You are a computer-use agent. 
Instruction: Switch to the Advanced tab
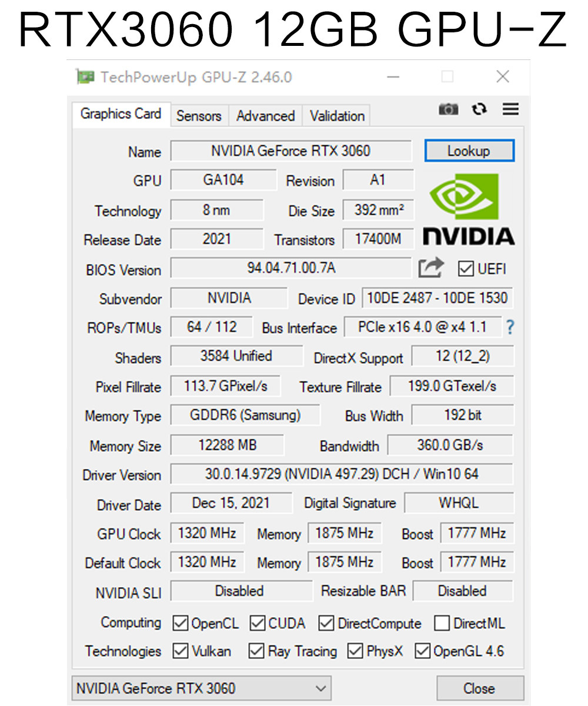[265, 116]
